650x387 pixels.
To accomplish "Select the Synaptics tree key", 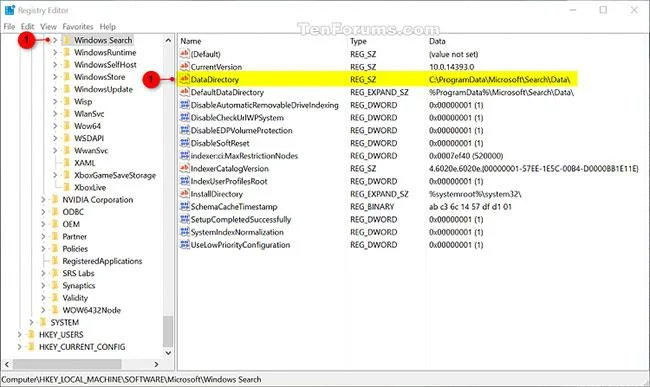I will point(79,285).
